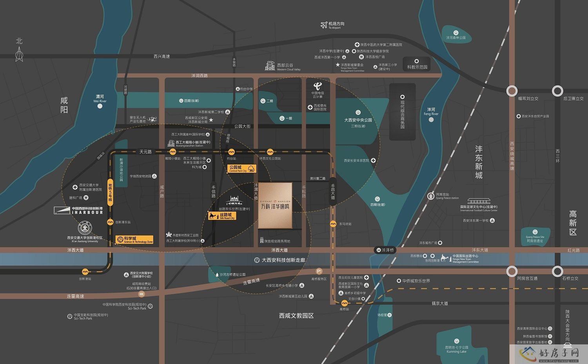The width and height of the screenshot is (588, 364).
Task: Click the star icon of 沣西新城管委会
Action: [x=338, y=65]
